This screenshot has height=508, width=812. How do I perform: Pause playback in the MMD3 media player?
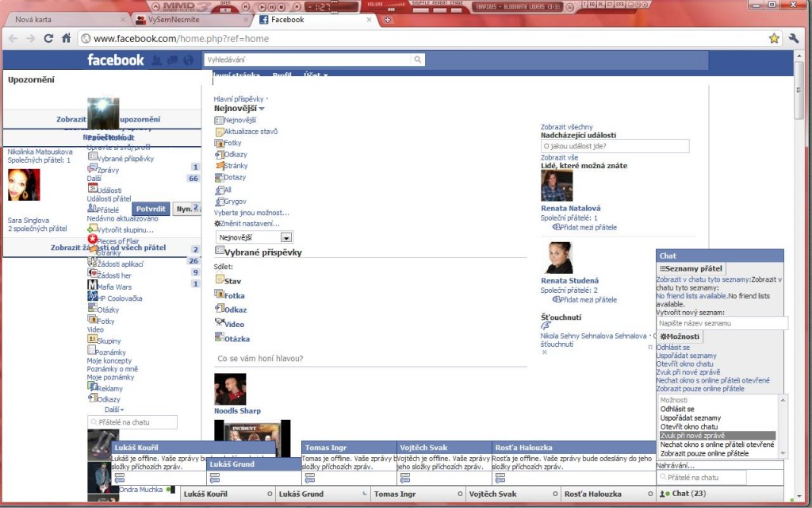click(x=272, y=7)
